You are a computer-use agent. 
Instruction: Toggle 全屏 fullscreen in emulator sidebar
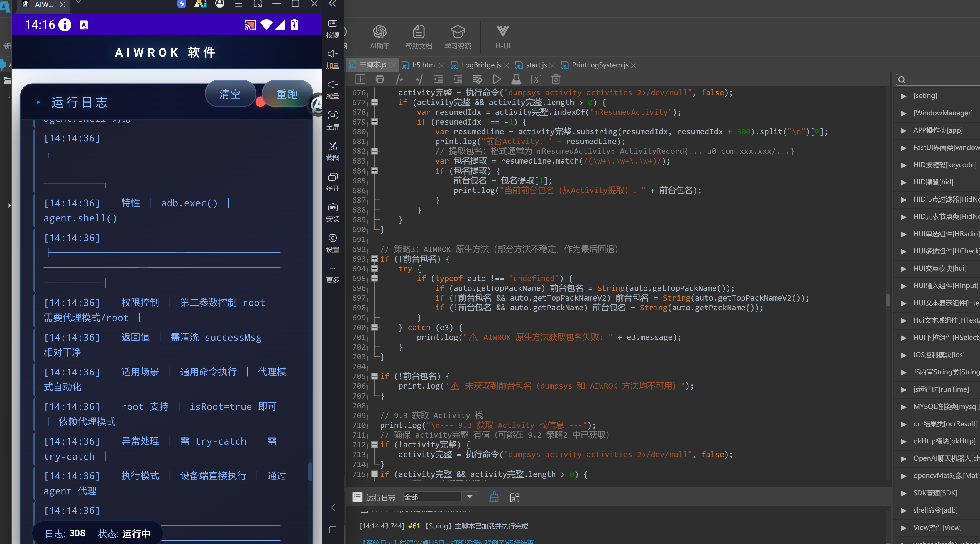[333, 121]
